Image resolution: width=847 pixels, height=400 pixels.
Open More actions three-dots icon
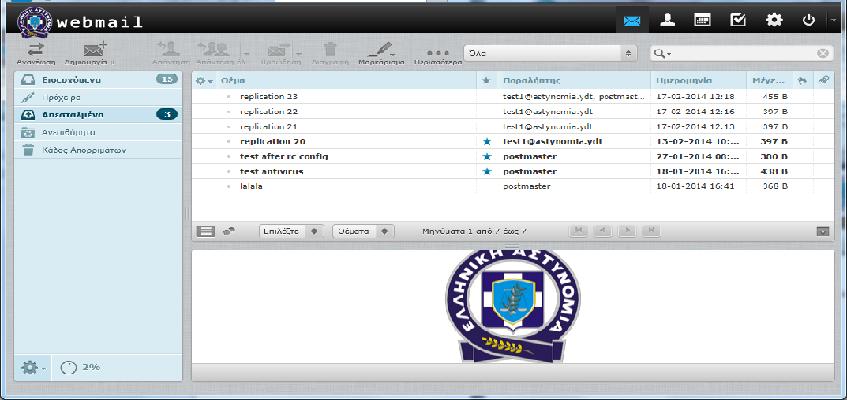[438, 54]
